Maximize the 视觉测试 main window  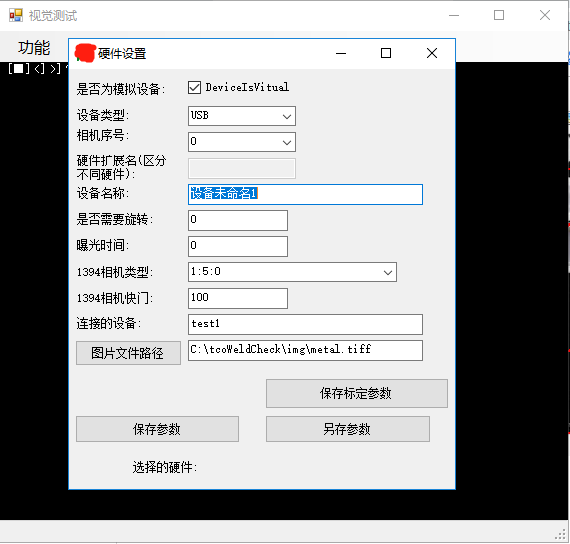(x=499, y=15)
